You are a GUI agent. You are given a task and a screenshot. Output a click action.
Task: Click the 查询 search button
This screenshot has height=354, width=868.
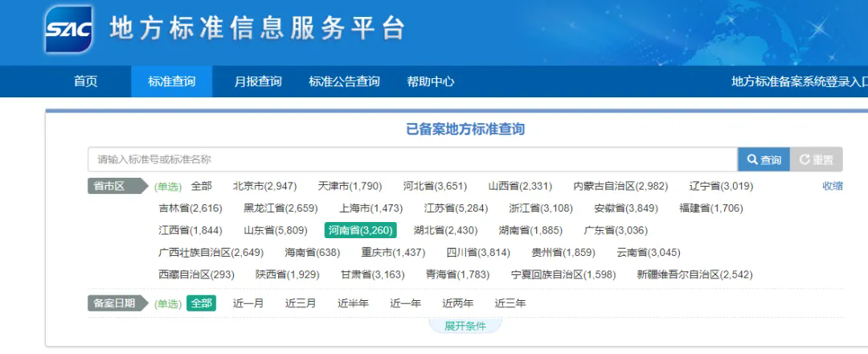click(x=763, y=160)
